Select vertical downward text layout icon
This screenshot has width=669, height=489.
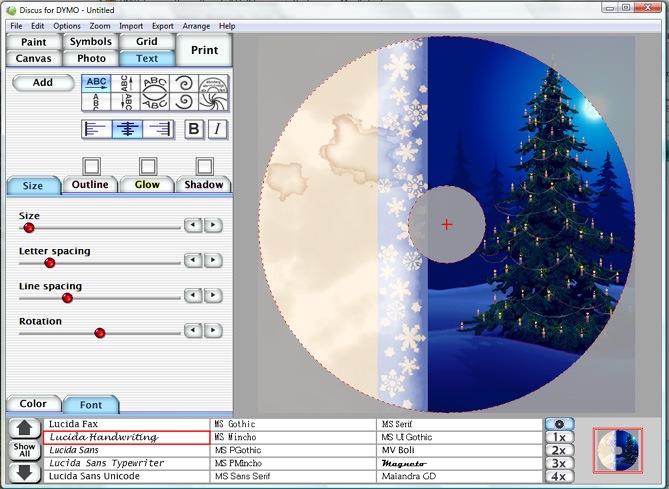coord(125,102)
